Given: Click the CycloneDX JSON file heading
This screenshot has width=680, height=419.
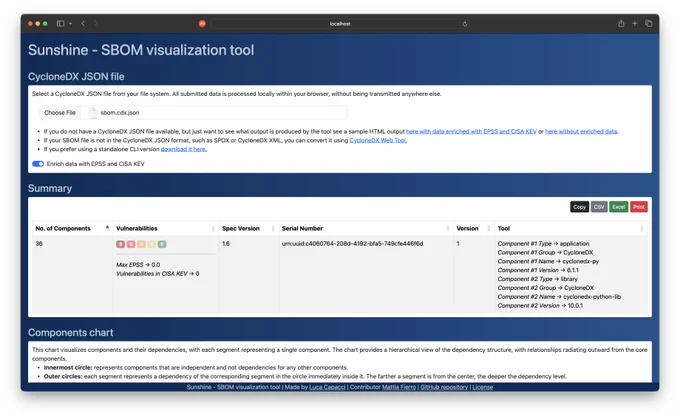Looking at the screenshot, I should tap(76, 77).
